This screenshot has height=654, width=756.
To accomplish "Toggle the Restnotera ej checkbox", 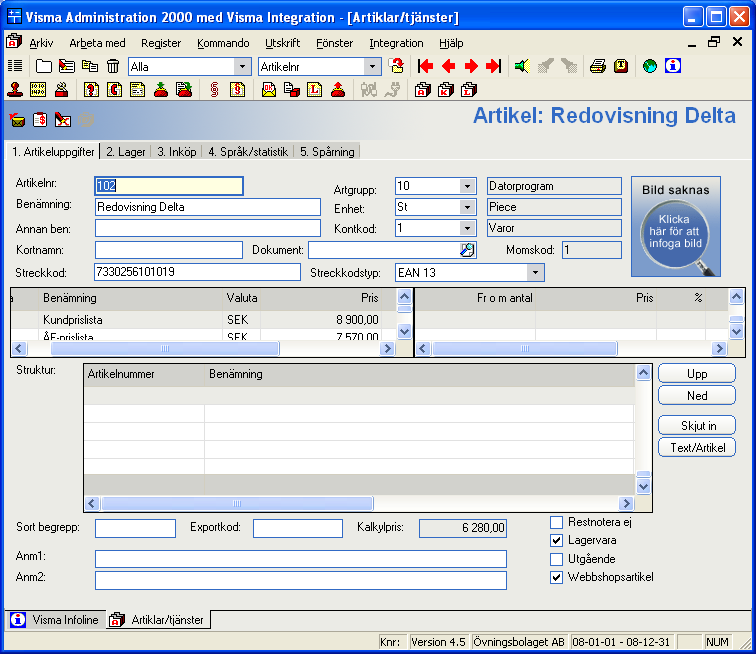I will coord(556,522).
